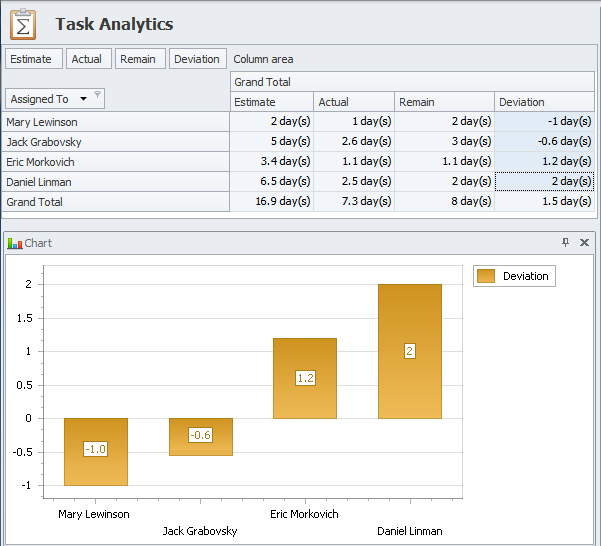Close the Chart panel
The image size is (601, 546).
tap(585, 243)
